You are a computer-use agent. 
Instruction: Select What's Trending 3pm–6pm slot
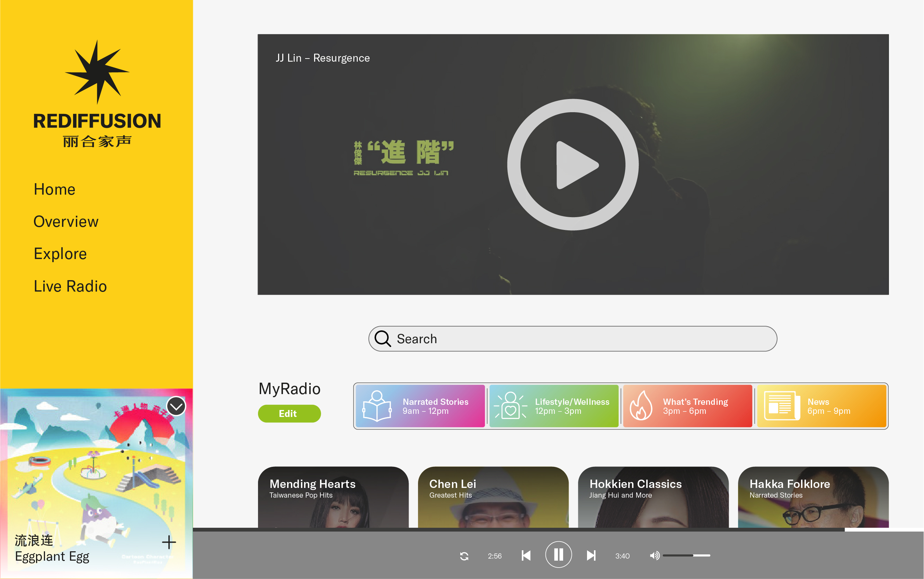(688, 406)
